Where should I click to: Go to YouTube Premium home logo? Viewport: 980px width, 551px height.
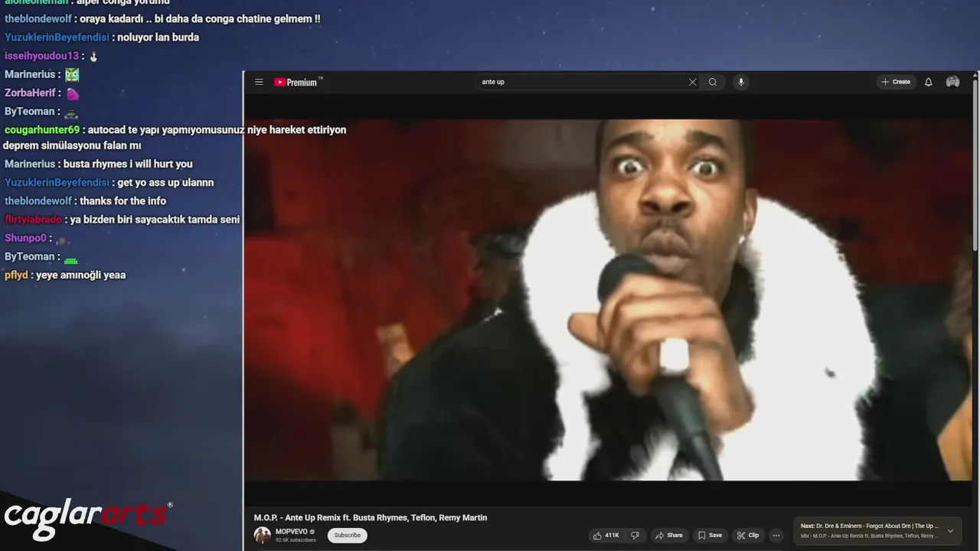[x=297, y=82]
